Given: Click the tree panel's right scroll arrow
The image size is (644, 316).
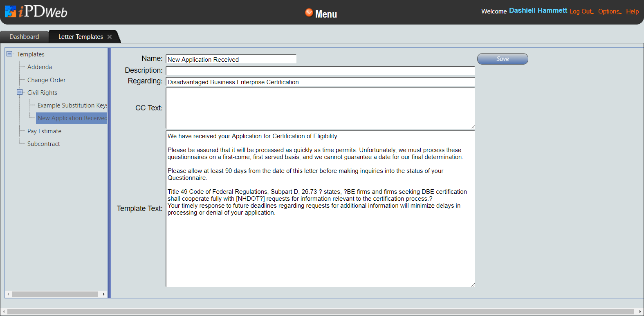Looking at the screenshot, I should [104, 294].
